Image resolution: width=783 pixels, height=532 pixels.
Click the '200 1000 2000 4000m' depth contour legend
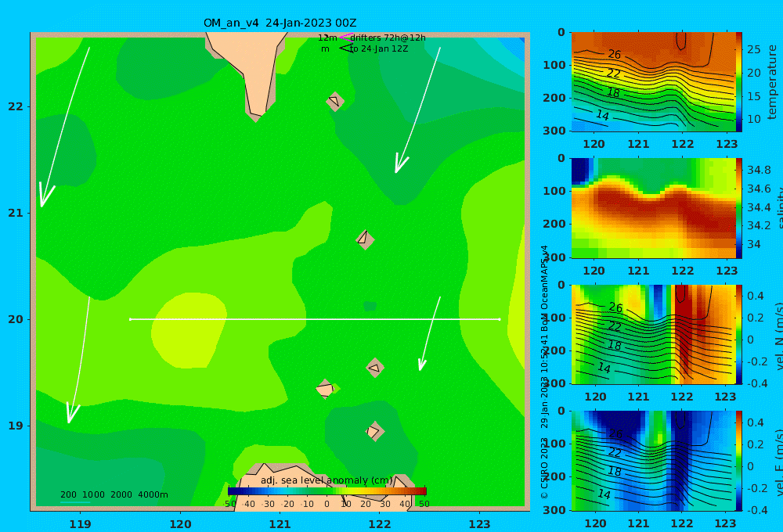pos(114,494)
